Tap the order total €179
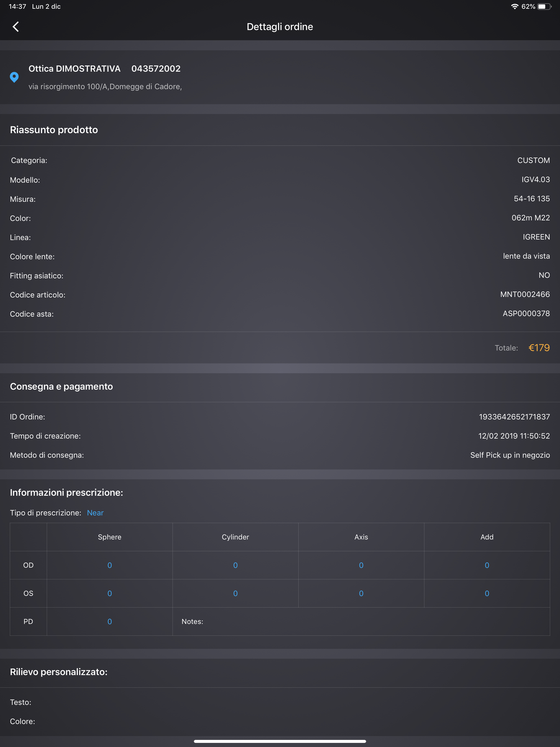This screenshot has height=747, width=560. [x=539, y=348]
